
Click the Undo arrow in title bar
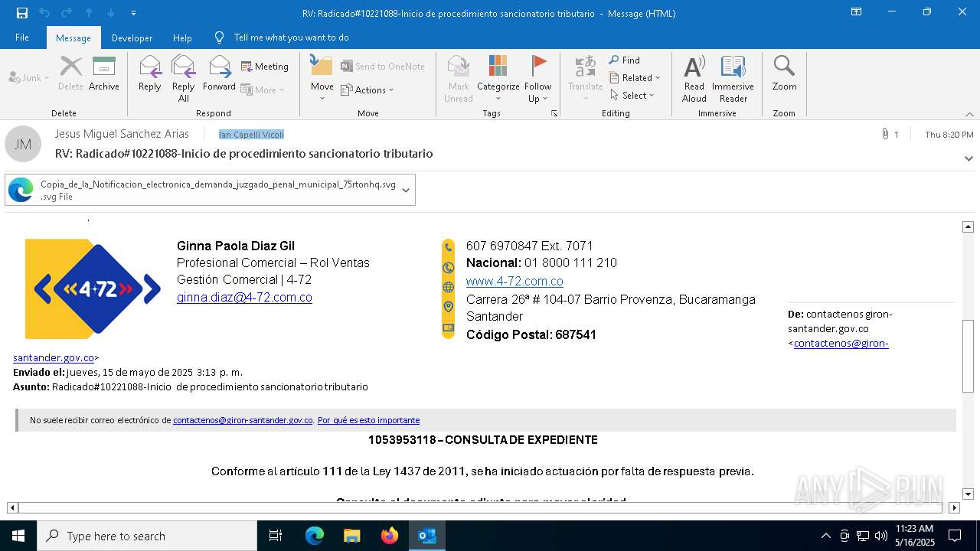tap(44, 13)
